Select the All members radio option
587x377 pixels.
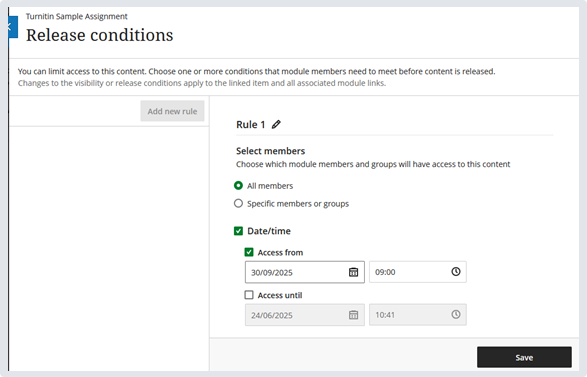point(238,186)
